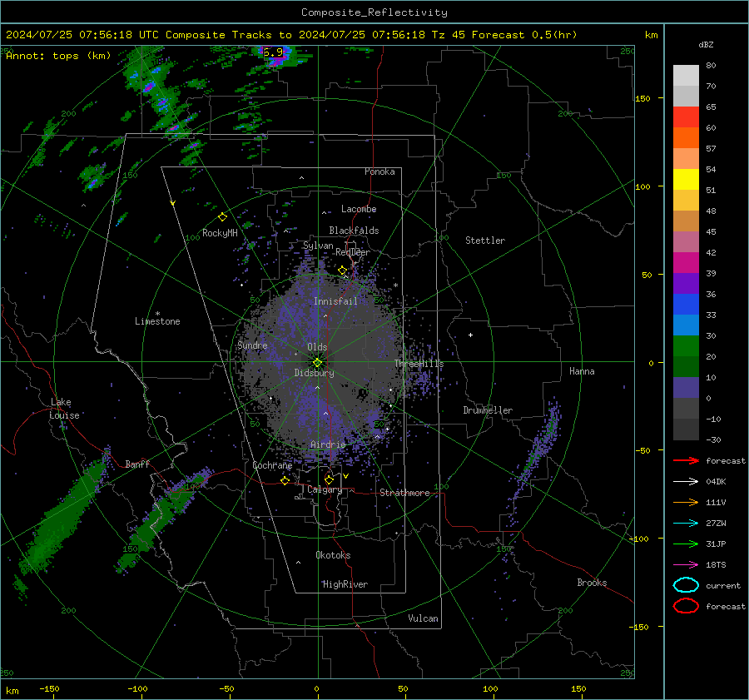The width and height of the screenshot is (749, 700).
Task: Click the Lake Louise map label
Action: (x=64, y=409)
